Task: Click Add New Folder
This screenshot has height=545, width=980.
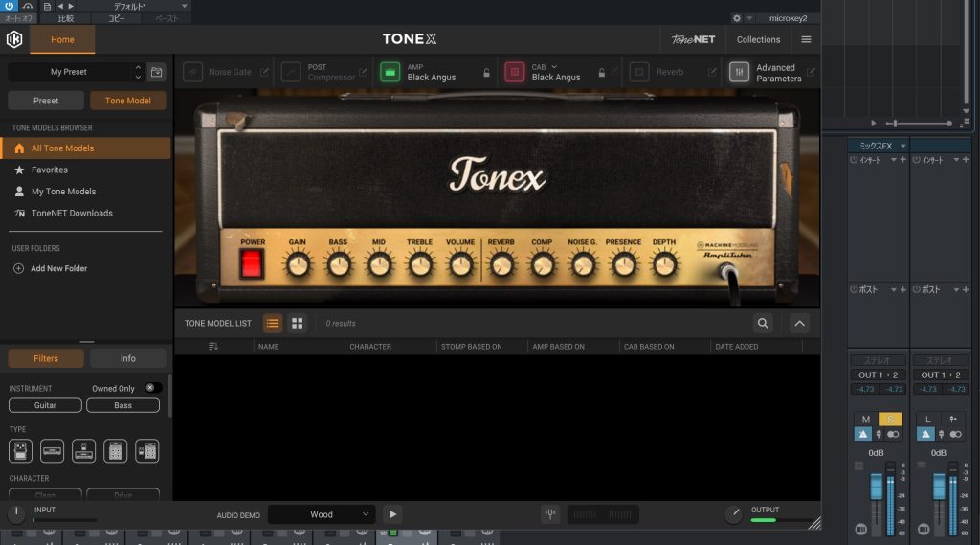Action: 57,268
